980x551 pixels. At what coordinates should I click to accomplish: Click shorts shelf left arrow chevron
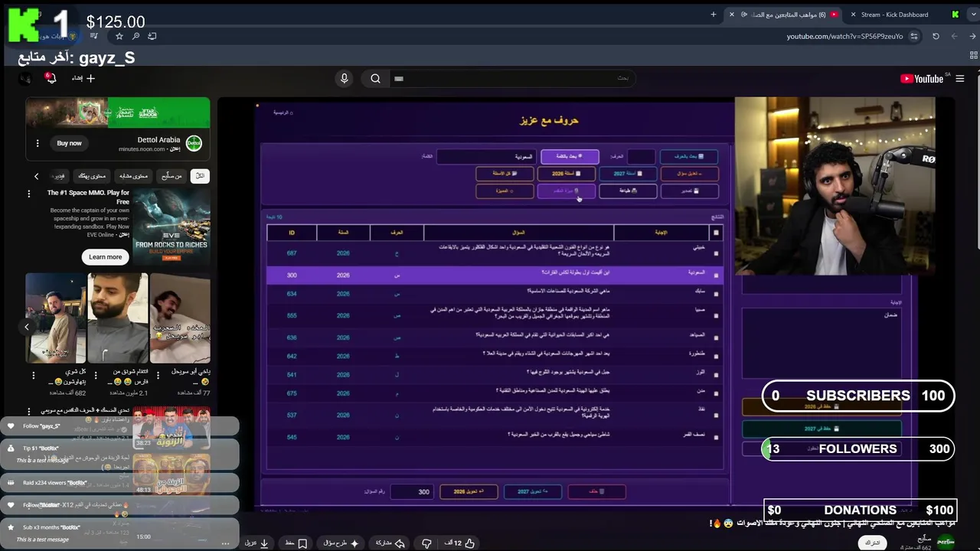27,327
